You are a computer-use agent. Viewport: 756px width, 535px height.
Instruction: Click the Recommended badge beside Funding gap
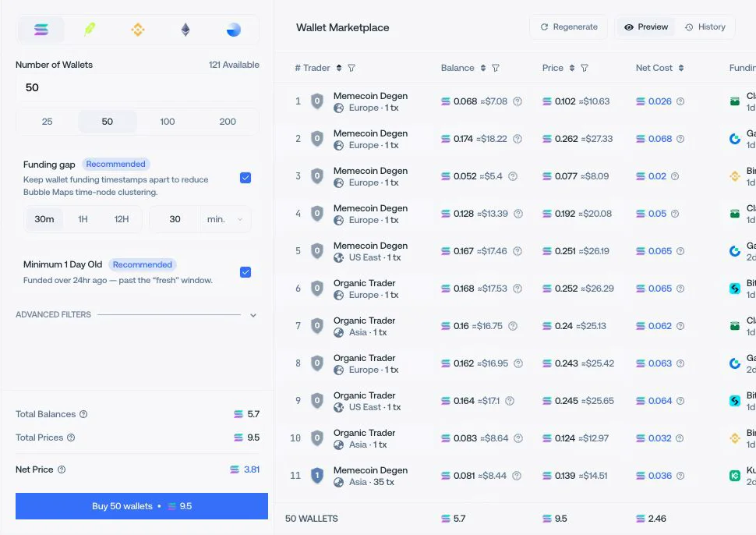(115, 164)
